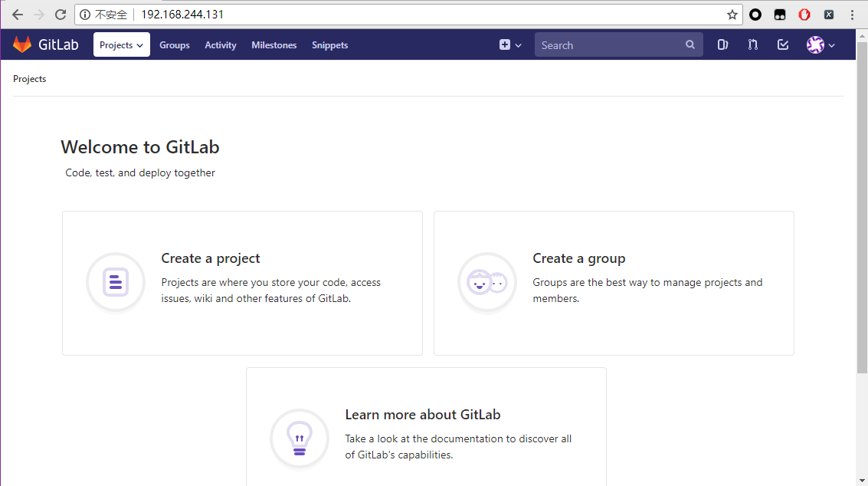Click the X extension icon
Image resolution: width=868 pixels, height=486 pixels.
click(829, 15)
